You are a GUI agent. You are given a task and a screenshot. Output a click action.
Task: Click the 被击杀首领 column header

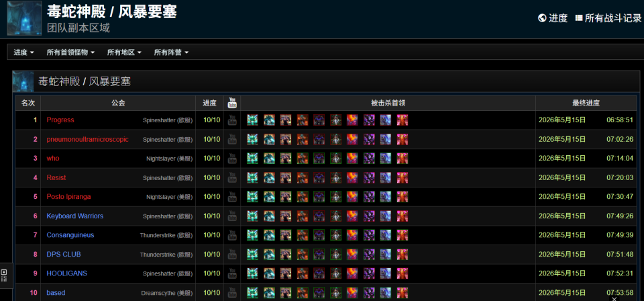click(388, 103)
